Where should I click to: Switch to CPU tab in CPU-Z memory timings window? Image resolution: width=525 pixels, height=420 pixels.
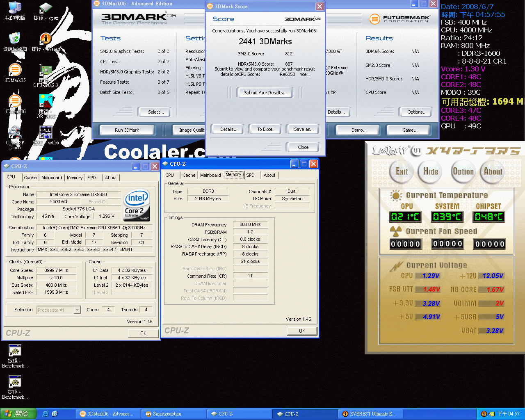169,175
